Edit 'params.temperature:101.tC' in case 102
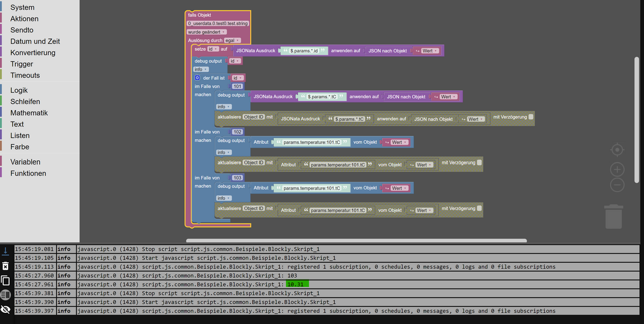Image resolution: width=644 pixels, height=324 pixels. pyautogui.click(x=312, y=142)
